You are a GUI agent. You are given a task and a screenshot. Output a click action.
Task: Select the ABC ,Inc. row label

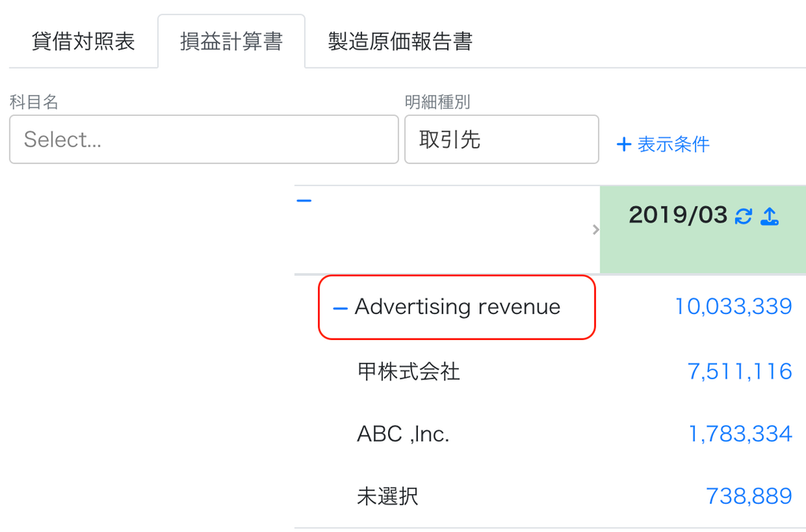[403, 434]
